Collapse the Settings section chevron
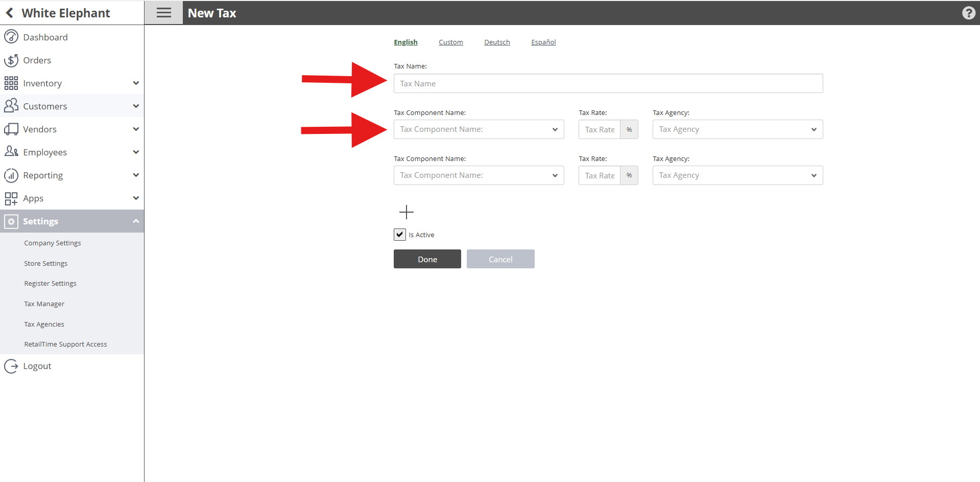 (x=136, y=221)
